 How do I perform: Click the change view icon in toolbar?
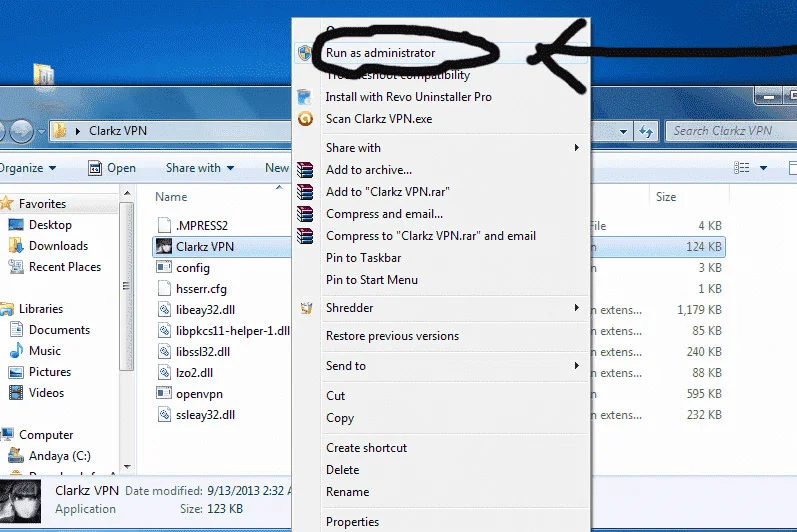[x=742, y=168]
